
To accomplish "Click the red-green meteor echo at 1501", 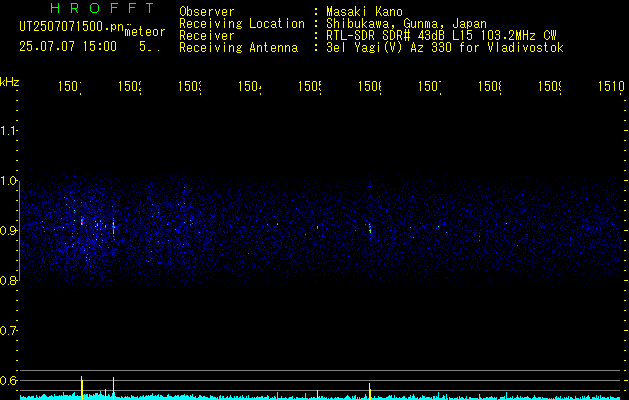I will click(x=82, y=221).
